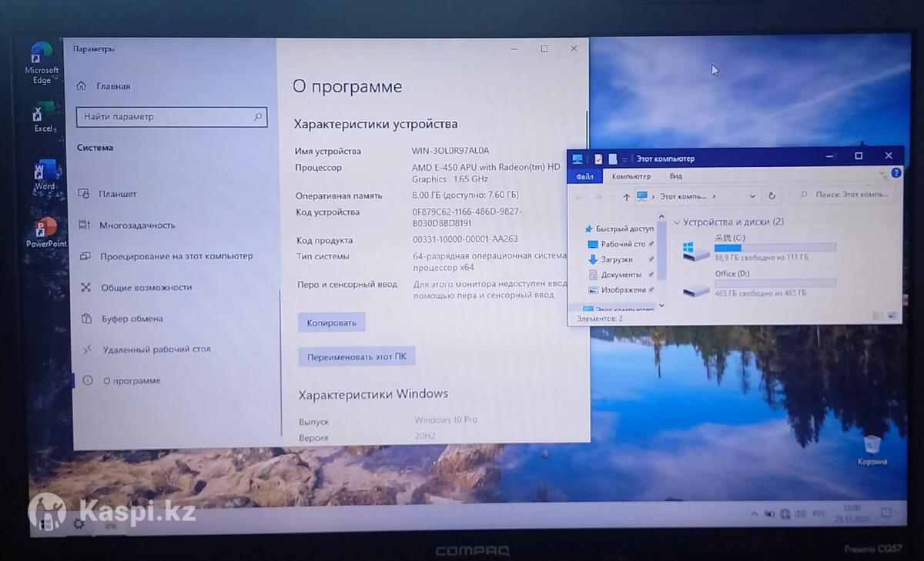
Task: Click the C: drive usage bar
Action: pyautogui.click(x=775, y=248)
